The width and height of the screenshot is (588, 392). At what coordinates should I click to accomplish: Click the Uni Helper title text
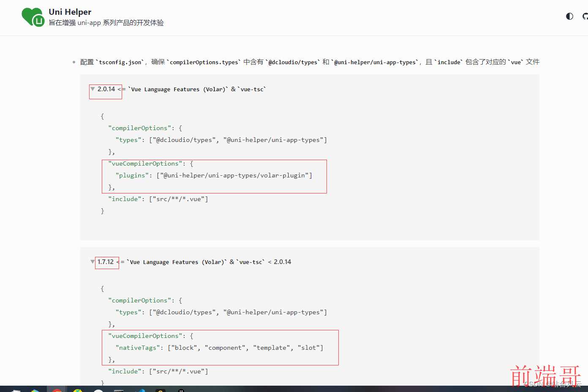pyautogui.click(x=70, y=12)
